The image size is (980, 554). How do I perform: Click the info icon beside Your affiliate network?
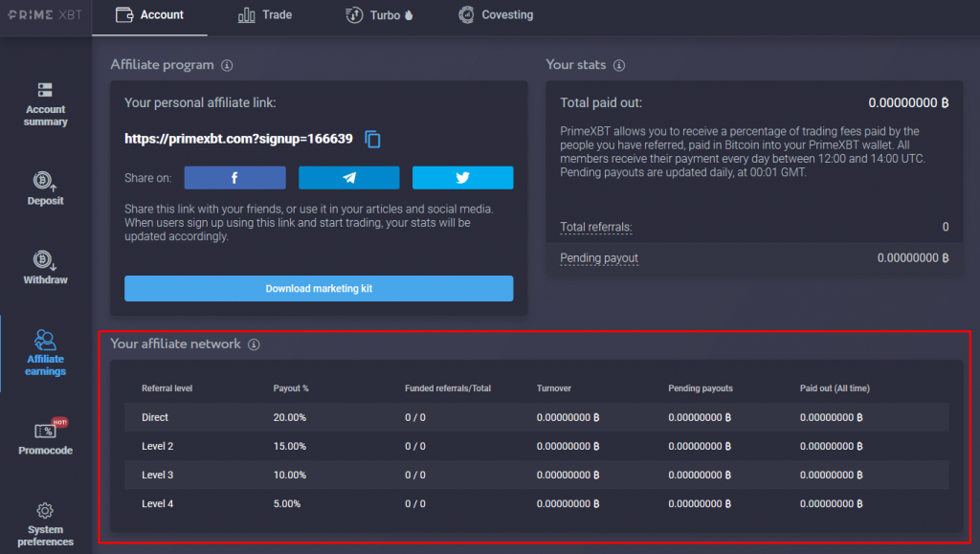[x=254, y=344]
